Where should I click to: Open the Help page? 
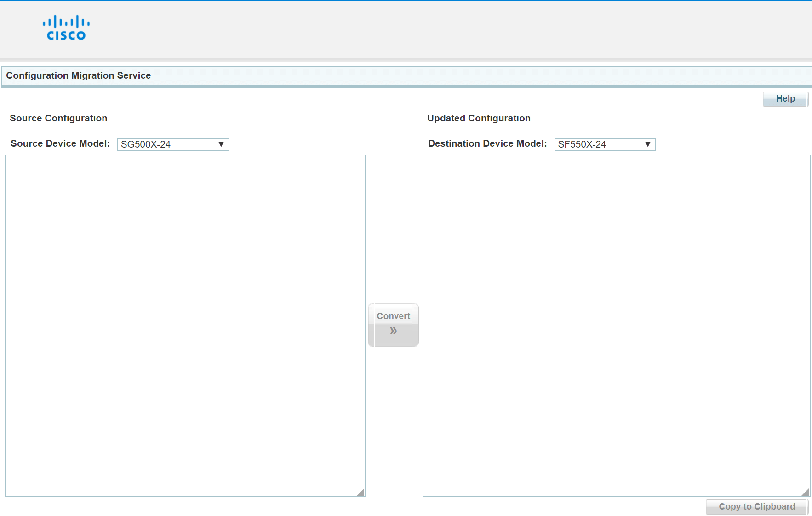[x=785, y=99]
